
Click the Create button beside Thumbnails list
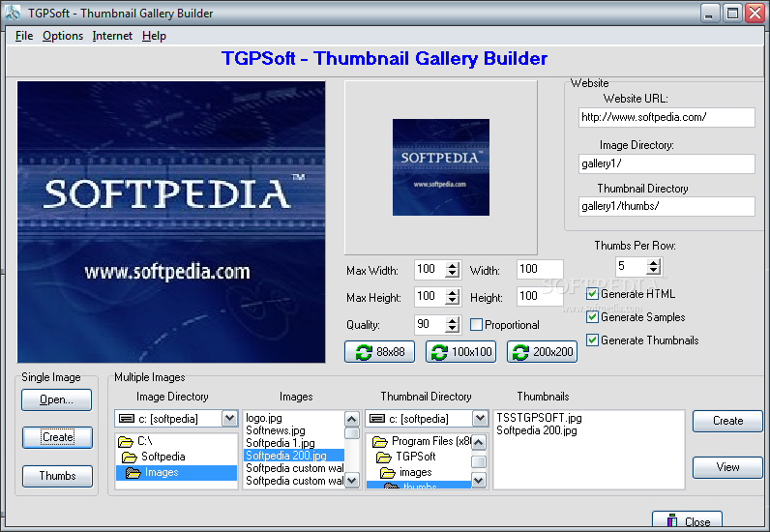(x=727, y=421)
